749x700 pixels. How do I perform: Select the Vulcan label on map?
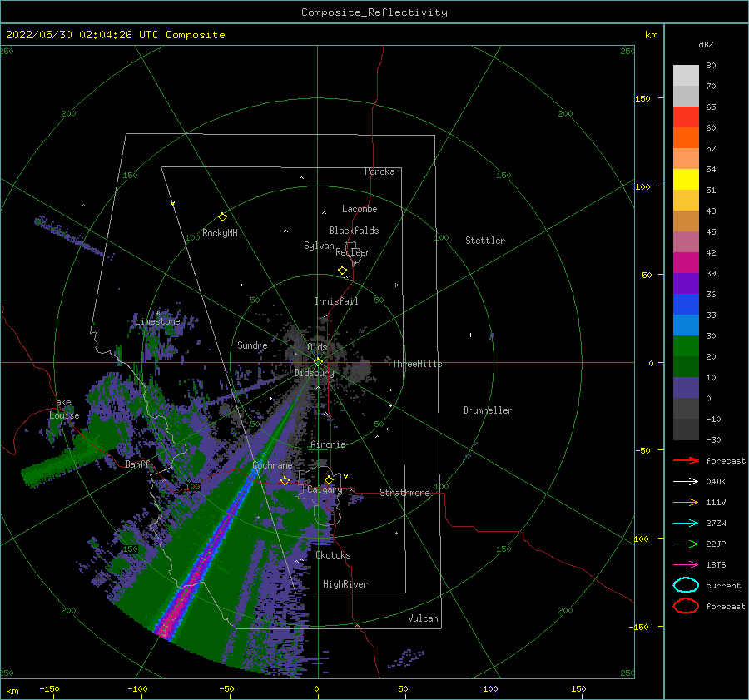click(423, 618)
